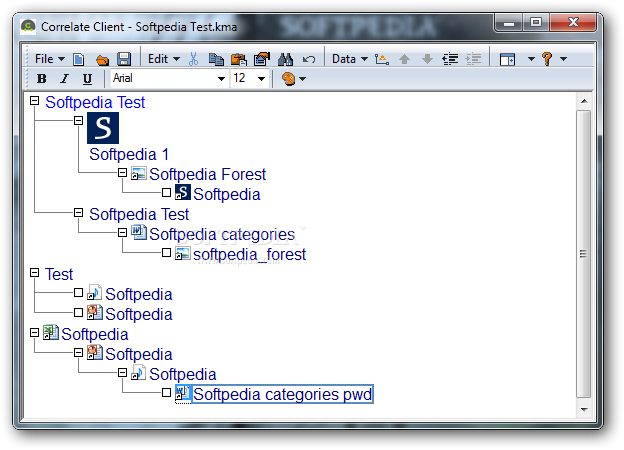Toggle underline formatting
Image resolution: width=624 pixels, height=450 pixels.
coord(87,79)
